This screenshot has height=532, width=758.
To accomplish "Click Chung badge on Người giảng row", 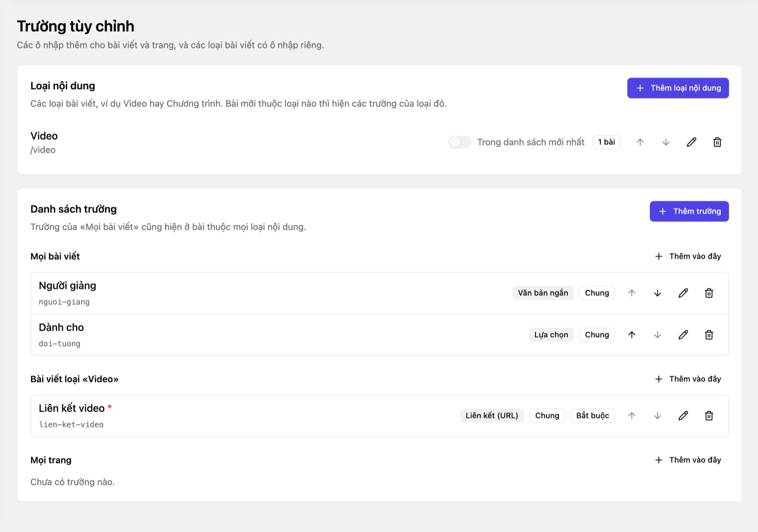I will [x=597, y=293].
